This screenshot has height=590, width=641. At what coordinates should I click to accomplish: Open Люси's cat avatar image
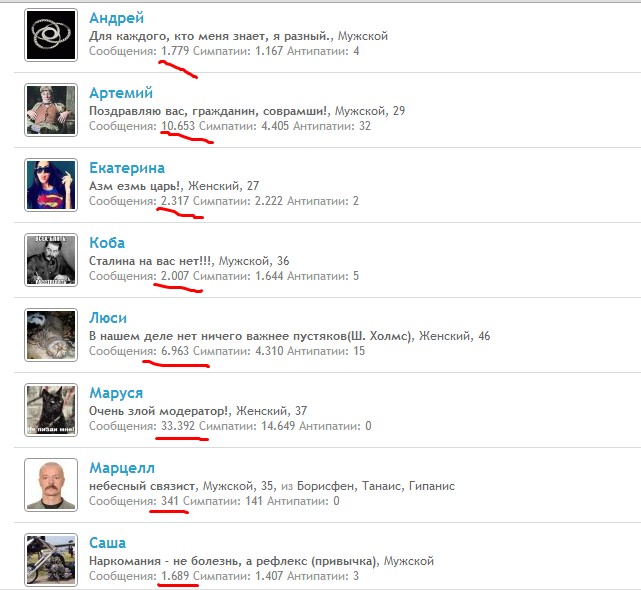pyautogui.click(x=51, y=335)
